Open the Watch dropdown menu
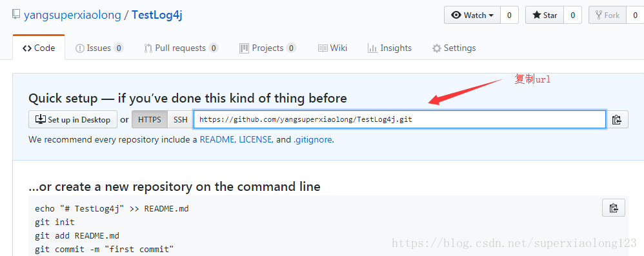 472,15
